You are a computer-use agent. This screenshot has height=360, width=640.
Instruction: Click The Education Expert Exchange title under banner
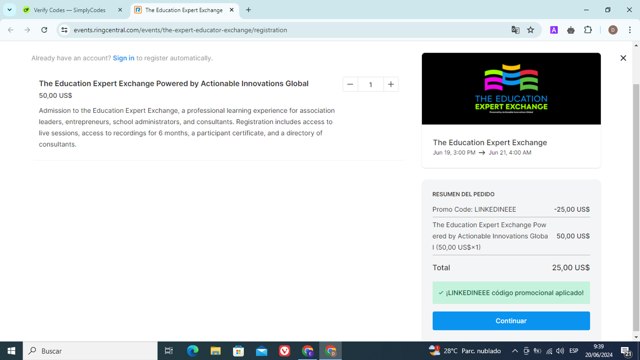coord(490,142)
